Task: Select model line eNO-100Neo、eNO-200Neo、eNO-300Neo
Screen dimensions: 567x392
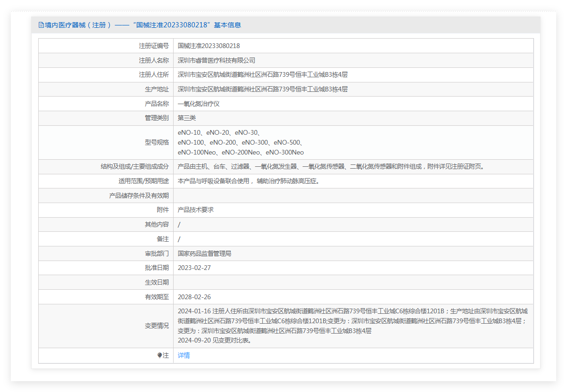Action: point(241,152)
